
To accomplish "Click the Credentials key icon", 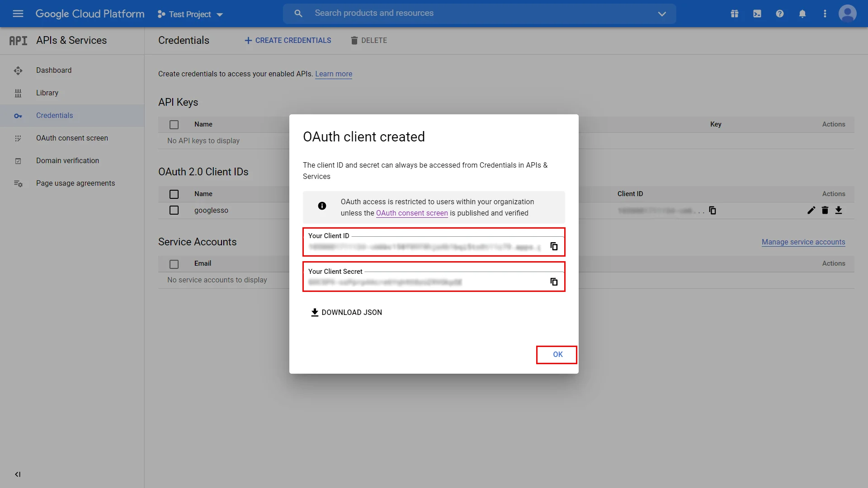I will pos(18,116).
